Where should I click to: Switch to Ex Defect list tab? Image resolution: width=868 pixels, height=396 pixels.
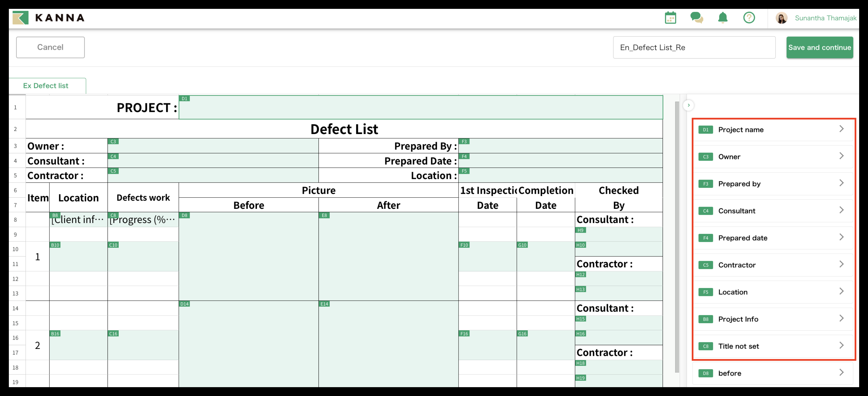46,86
